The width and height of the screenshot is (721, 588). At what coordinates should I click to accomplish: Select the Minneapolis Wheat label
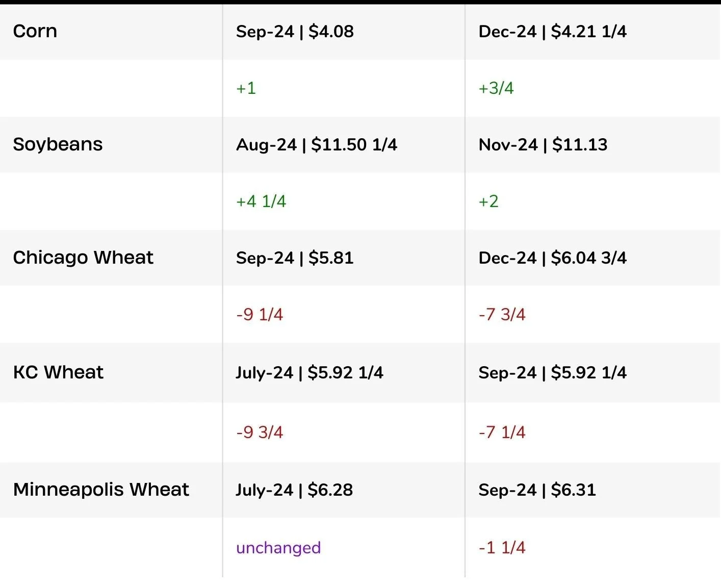tap(101, 490)
